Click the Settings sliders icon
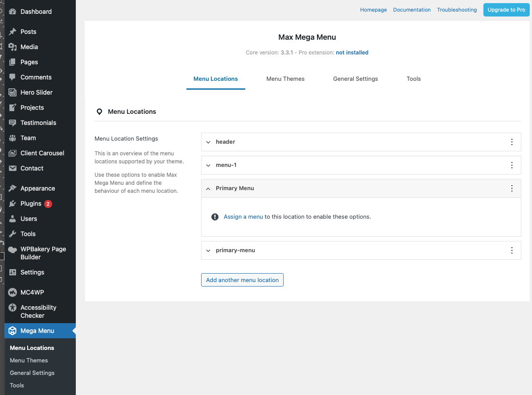Image resolution: width=532 pixels, height=395 pixels. pos(12,272)
